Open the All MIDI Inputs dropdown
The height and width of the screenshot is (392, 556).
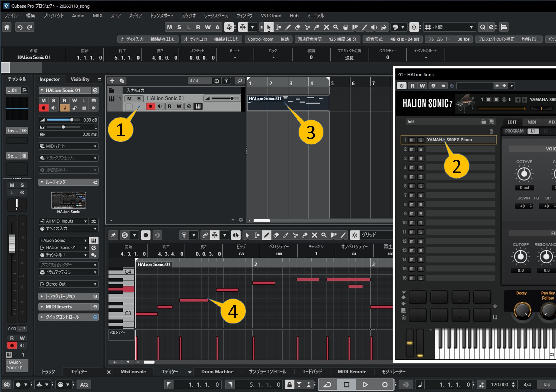tap(64, 221)
